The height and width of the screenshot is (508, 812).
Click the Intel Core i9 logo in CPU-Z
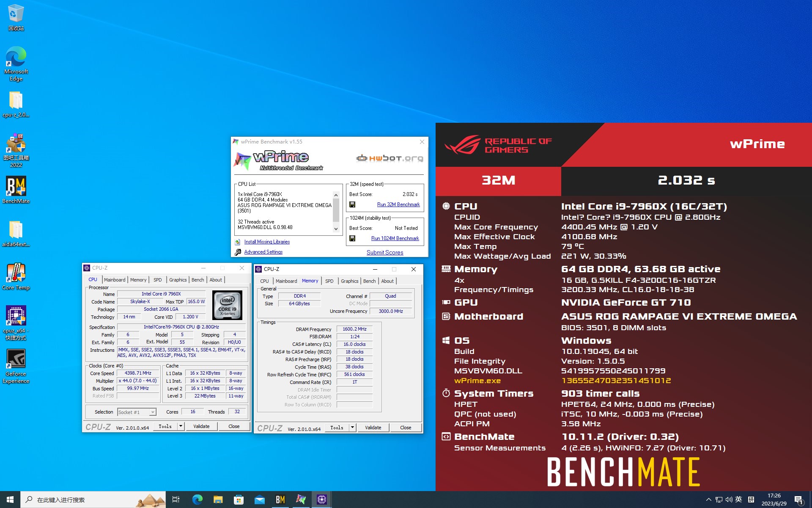(x=227, y=305)
